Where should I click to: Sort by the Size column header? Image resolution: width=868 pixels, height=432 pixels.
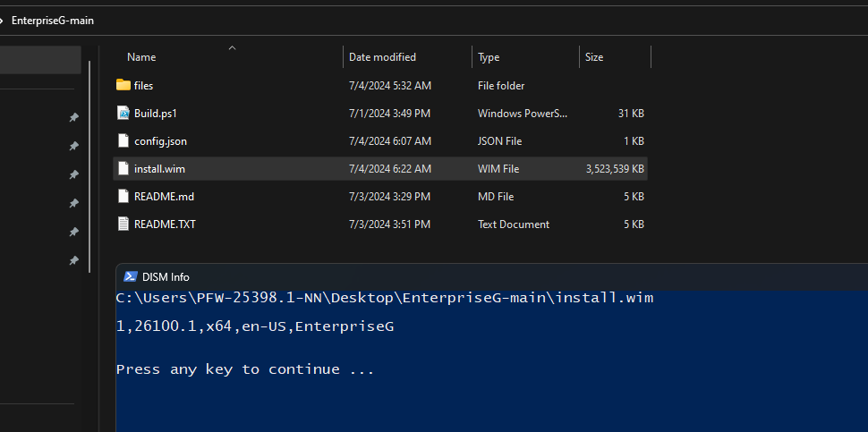point(594,57)
